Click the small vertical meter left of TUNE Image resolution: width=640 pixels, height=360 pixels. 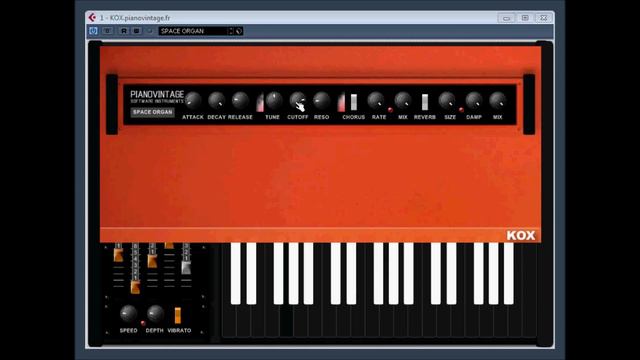(260, 102)
